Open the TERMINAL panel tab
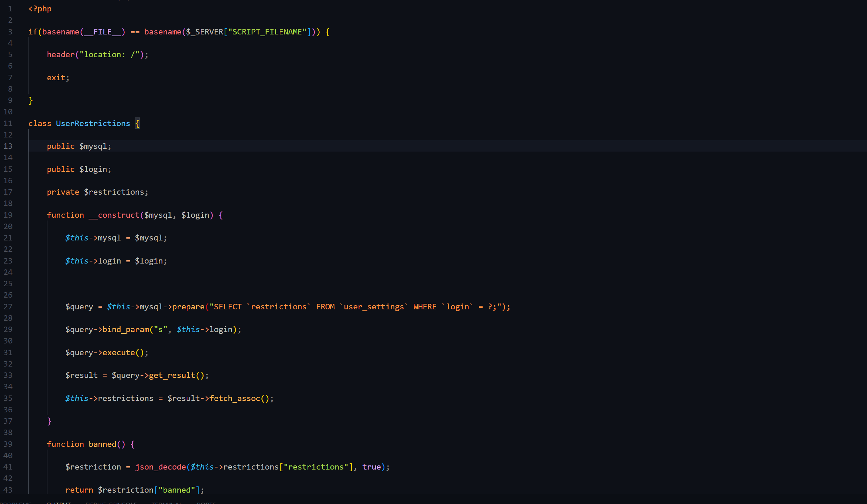867x504 pixels. click(x=166, y=502)
